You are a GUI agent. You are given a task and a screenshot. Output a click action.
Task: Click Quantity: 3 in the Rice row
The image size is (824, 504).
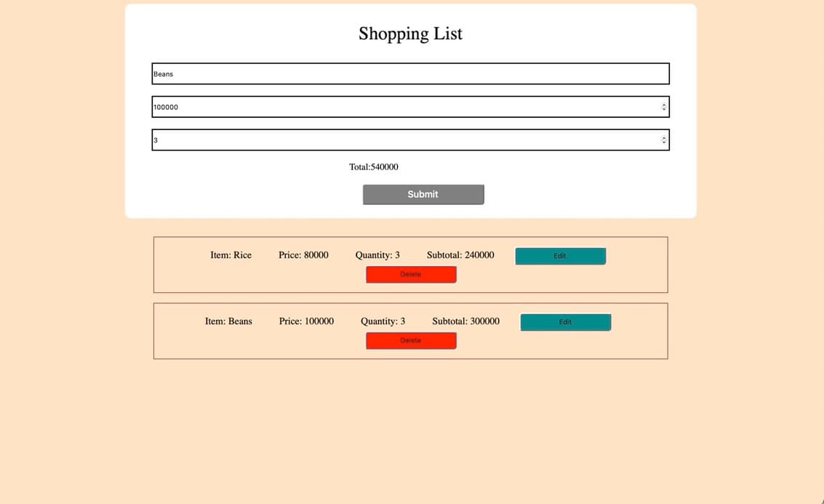pos(377,255)
